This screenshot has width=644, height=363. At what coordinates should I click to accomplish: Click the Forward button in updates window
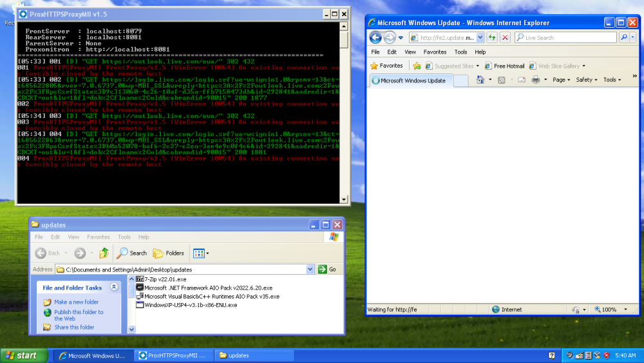(x=80, y=253)
